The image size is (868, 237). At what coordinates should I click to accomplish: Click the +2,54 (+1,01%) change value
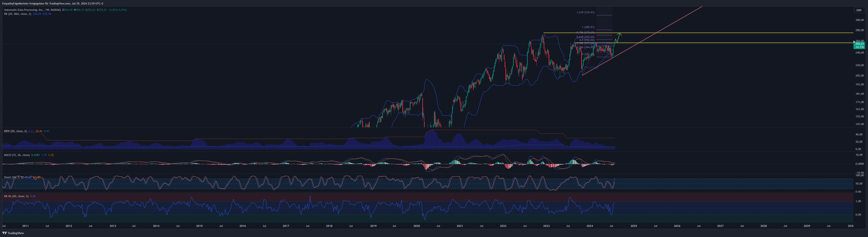coord(118,10)
